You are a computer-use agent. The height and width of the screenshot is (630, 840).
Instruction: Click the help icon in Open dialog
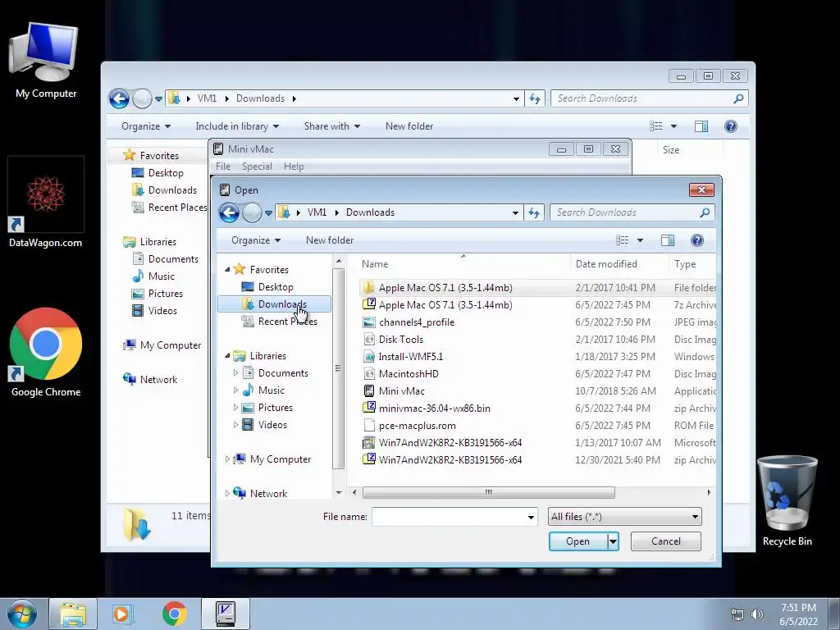pos(697,240)
